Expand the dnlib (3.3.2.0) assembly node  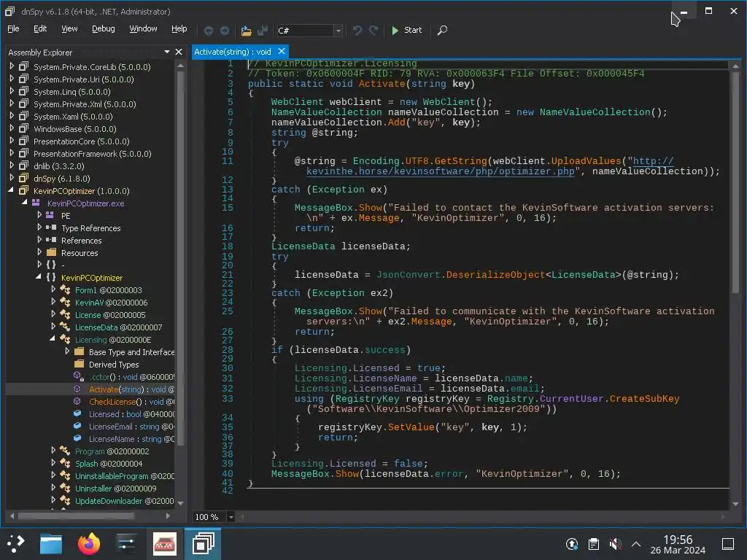pyautogui.click(x=12, y=166)
